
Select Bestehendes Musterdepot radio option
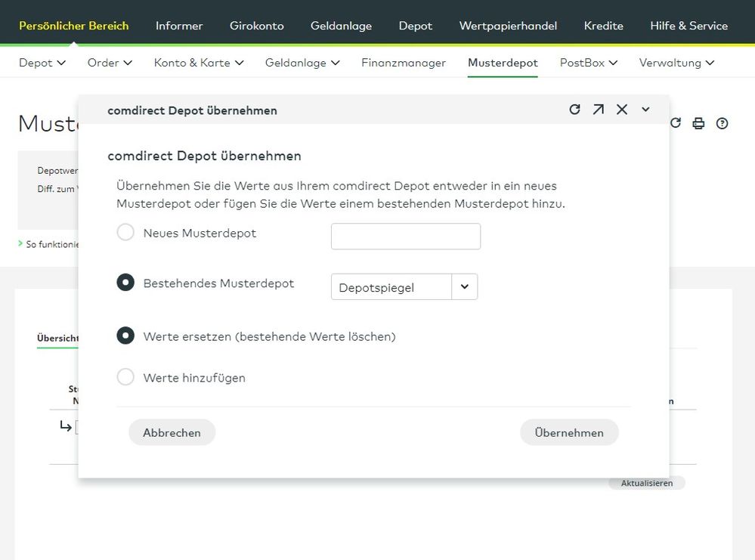pos(125,283)
